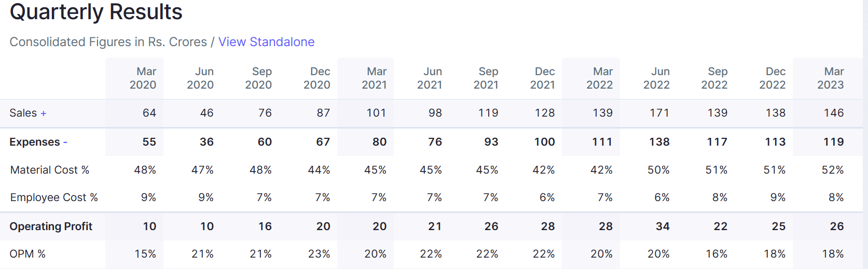Click the Material Cost % row label
The height and width of the screenshot is (269, 868).
pos(50,170)
